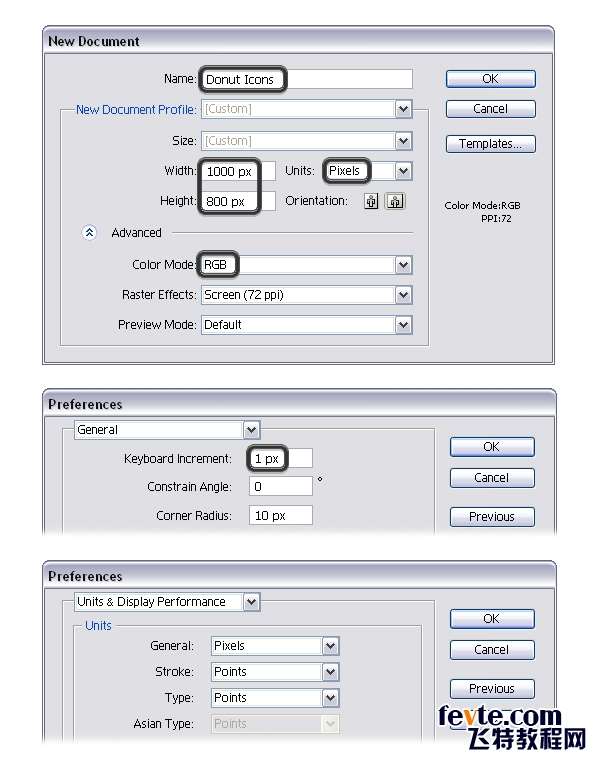Open Templates button in New Document
The width and height of the screenshot is (600, 764).
tap(490, 144)
